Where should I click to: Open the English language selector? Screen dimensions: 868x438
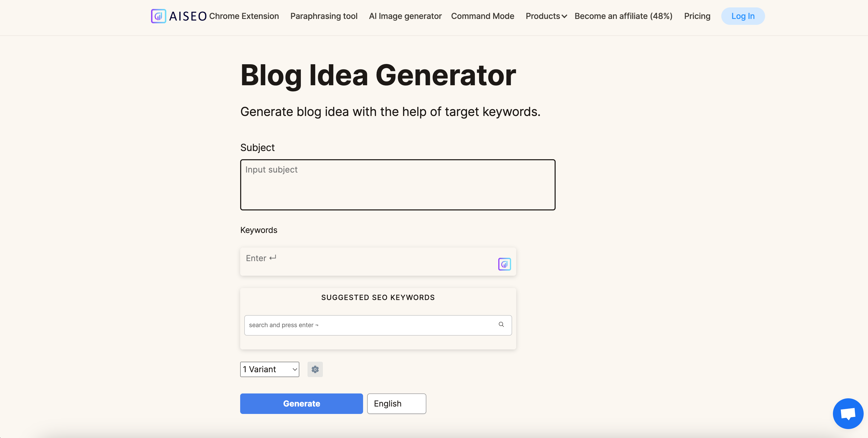397,404
